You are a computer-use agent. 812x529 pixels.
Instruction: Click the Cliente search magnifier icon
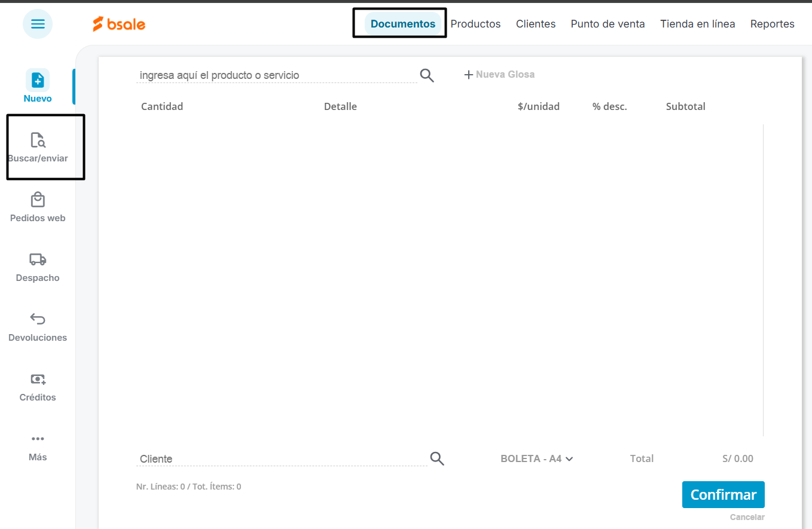[437, 458]
